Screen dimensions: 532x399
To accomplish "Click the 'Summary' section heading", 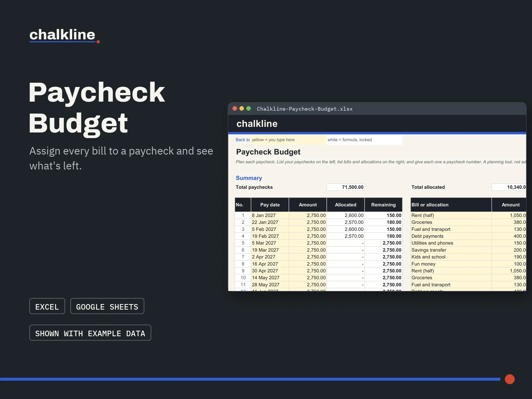I will (249, 178).
